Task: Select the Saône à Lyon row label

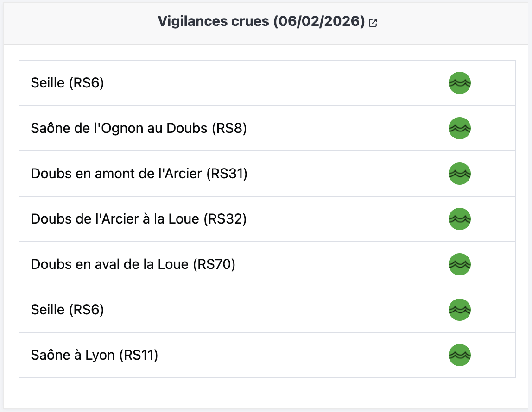Action: (x=95, y=356)
